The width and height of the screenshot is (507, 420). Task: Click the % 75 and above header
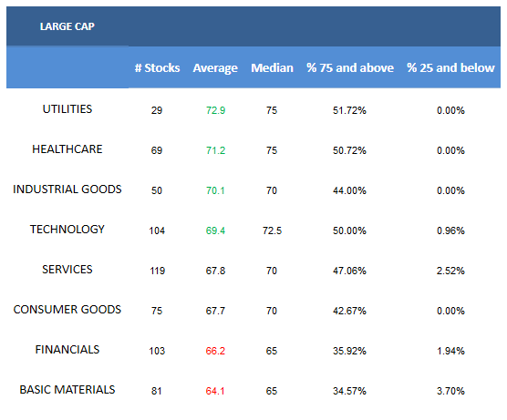350,67
